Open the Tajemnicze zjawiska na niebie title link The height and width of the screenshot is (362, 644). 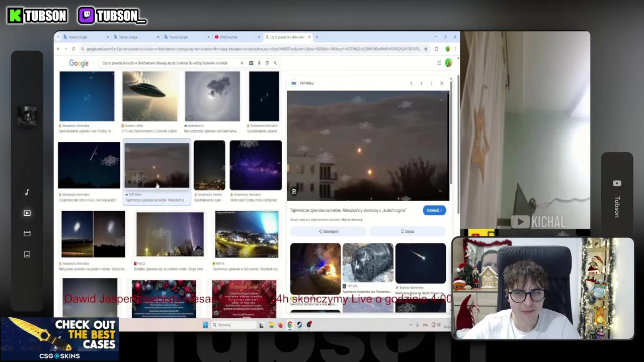(348, 210)
